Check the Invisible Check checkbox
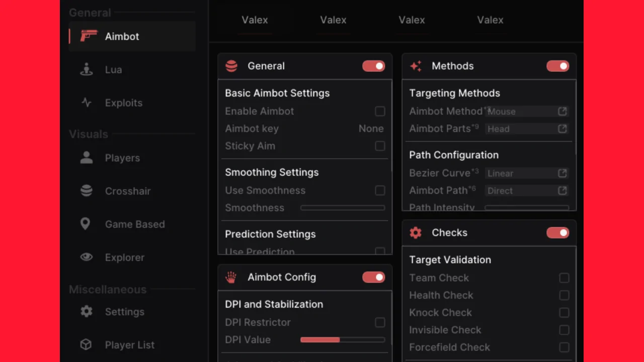The image size is (644, 362). click(x=564, y=330)
